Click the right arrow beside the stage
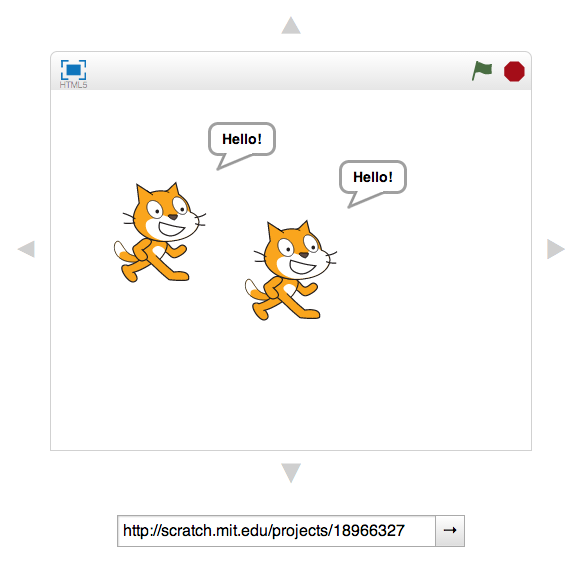 (x=556, y=249)
